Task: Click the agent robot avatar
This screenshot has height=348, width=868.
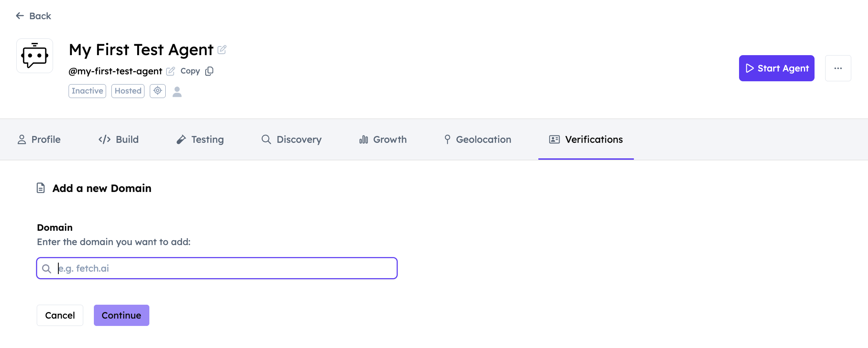Action: (x=35, y=56)
